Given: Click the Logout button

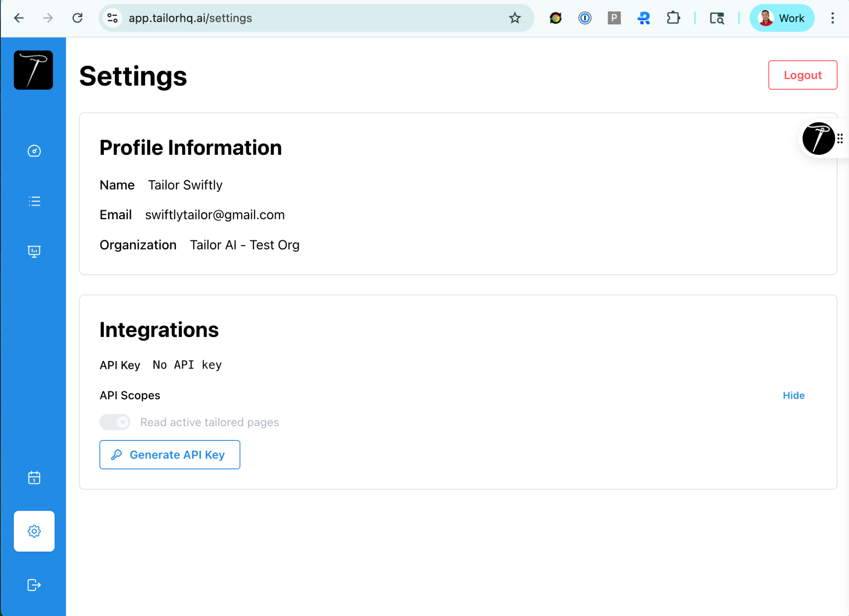Looking at the screenshot, I should pos(803,75).
